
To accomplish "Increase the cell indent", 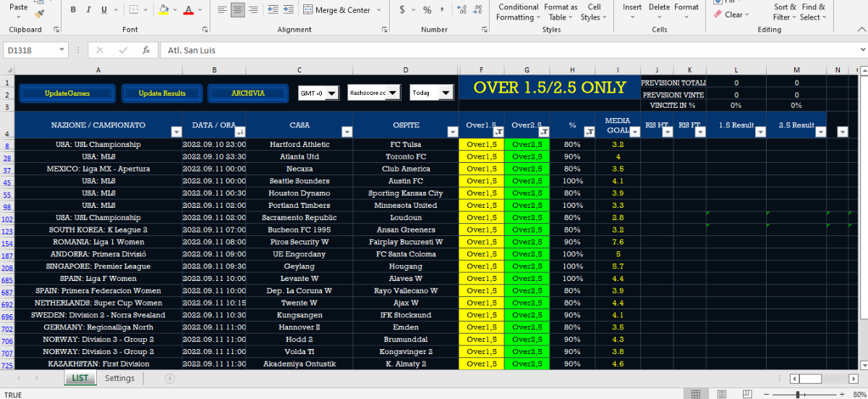I will pyautogui.click(x=289, y=10).
